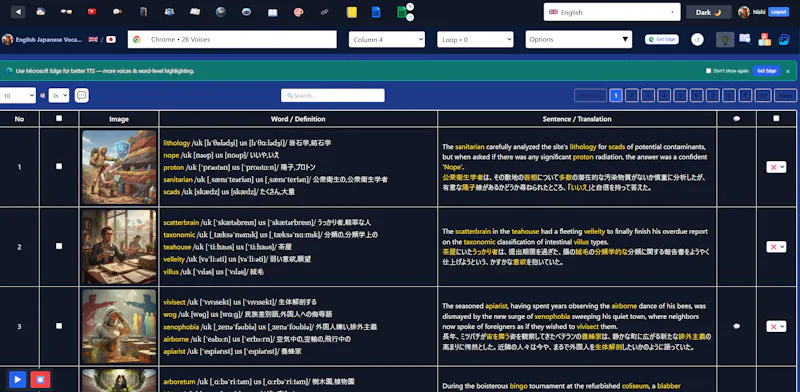Open the rows per page dropdown showing 10

(17, 95)
